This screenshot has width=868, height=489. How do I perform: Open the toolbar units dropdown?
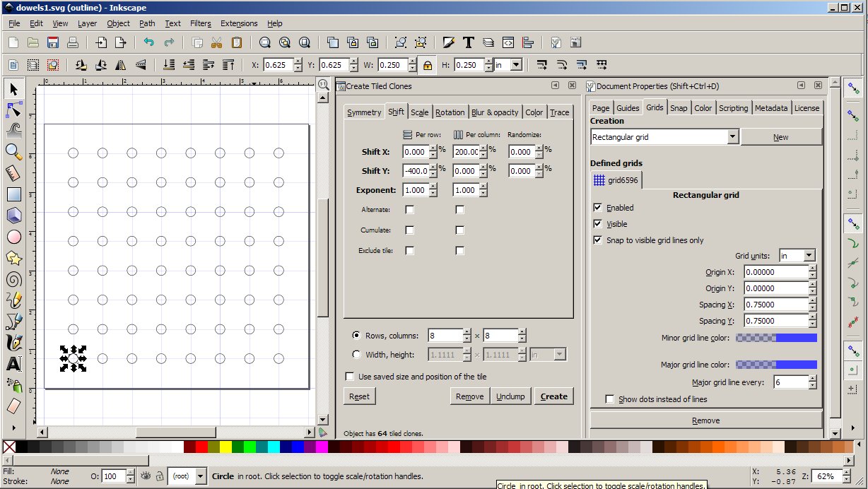pyautogui.click(x=515, y=65)
